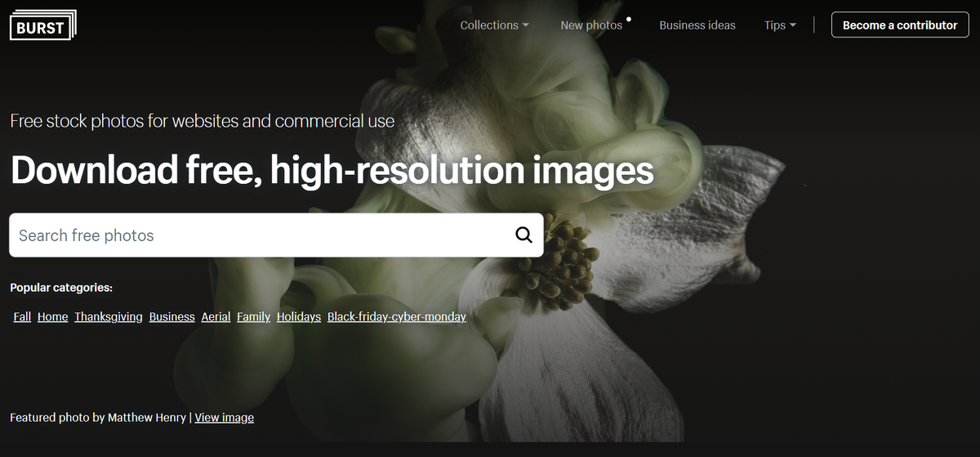Click the View image link
The image size is (980, 457).
tap(225, 417)
